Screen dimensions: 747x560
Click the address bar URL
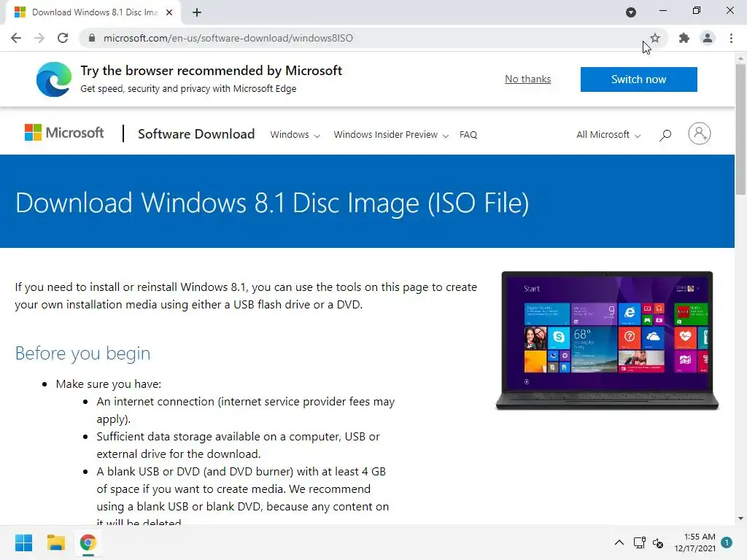click(228, 38)
